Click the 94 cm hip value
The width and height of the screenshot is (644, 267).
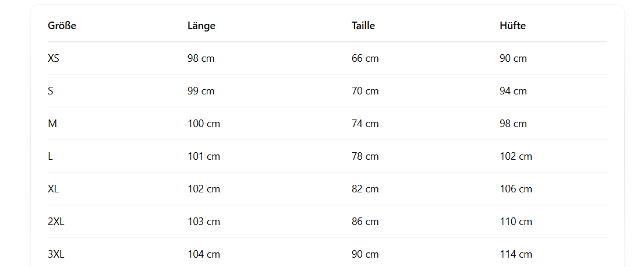pyautogui.click(x=513, y=91)
